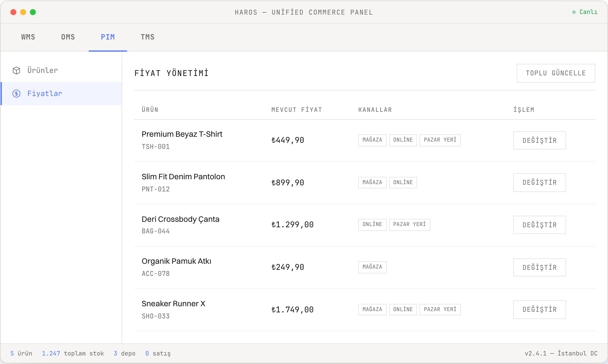Click version text v2.4.1 — İstanbul DC
The width and height of the screenshot is (608, 364).
coord(561,353)
